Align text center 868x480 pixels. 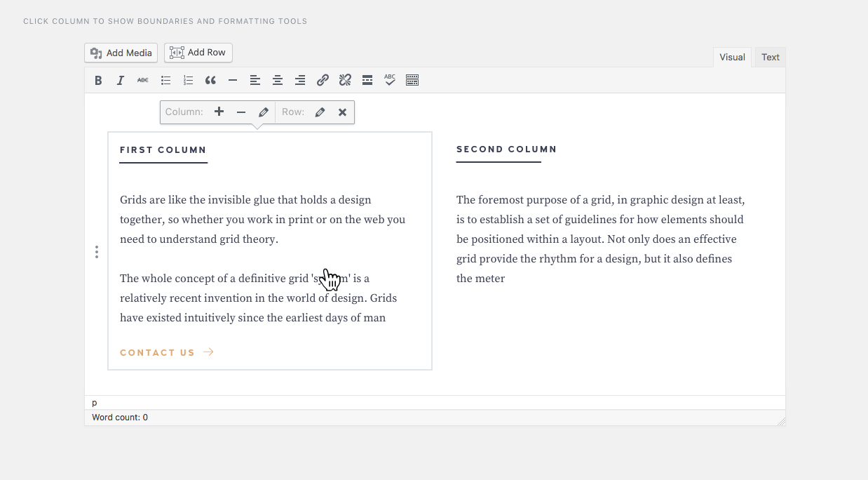(278, 81)
